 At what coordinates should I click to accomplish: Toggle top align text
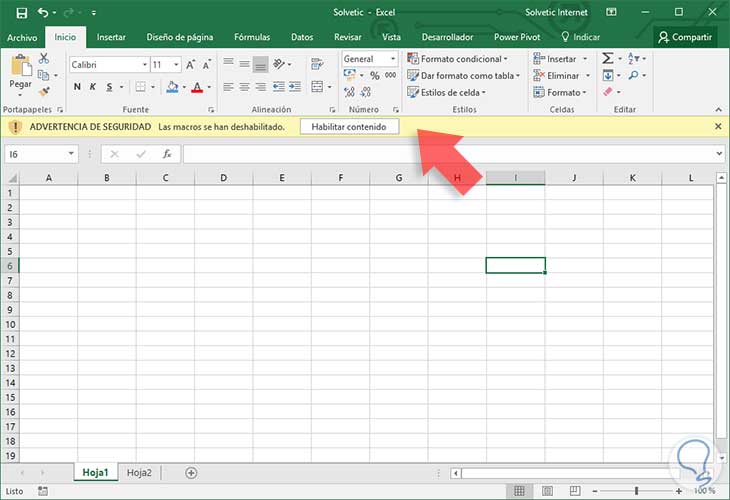[228, 64]
